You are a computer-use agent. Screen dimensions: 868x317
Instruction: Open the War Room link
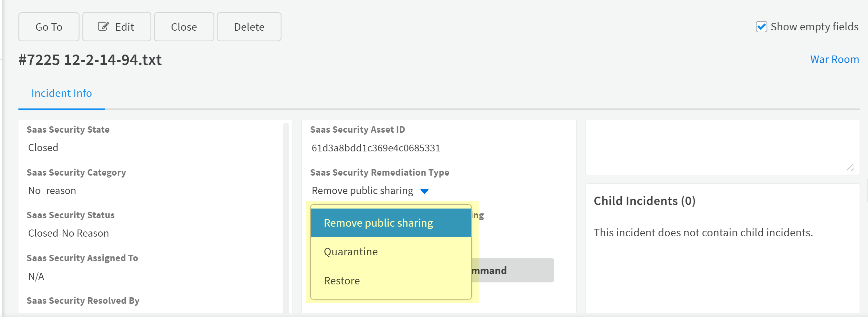coord(834,59)
